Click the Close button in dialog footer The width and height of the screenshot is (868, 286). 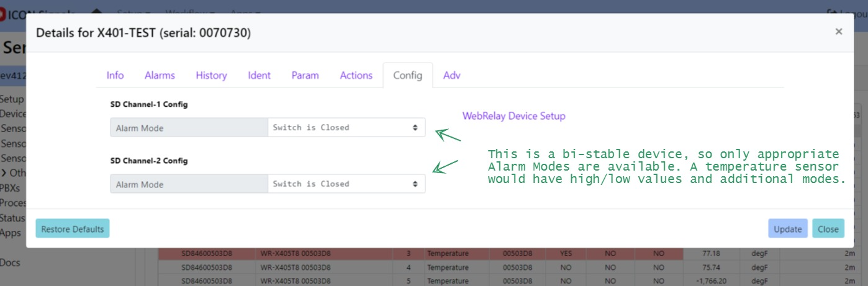pyautogui.click(x=828, y=229)
